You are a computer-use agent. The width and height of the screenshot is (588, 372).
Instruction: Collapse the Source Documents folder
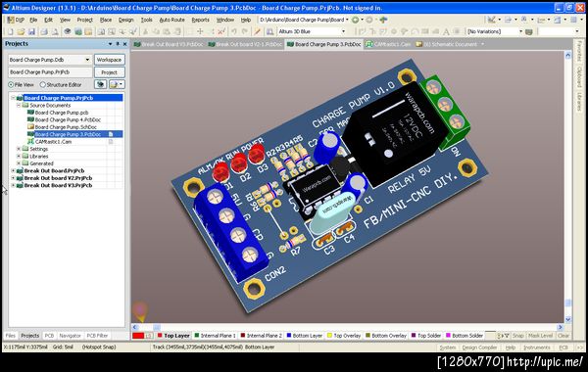click(19, 106)
